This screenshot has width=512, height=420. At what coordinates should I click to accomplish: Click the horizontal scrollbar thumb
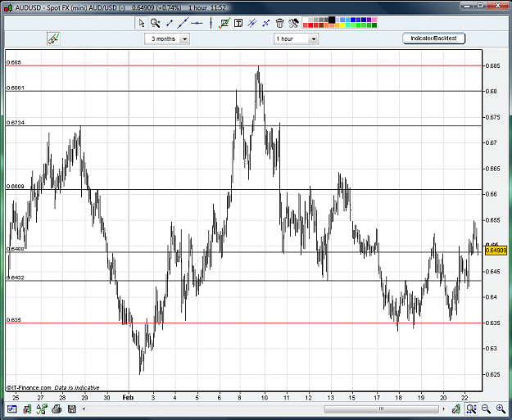coord(382,409)
